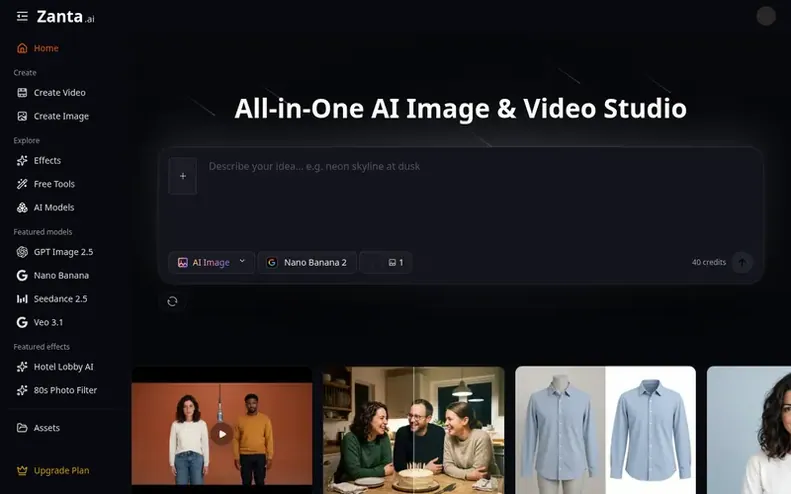Open the Zanta.ai logo link
This screenshot has height=494, width=791.
66,17
